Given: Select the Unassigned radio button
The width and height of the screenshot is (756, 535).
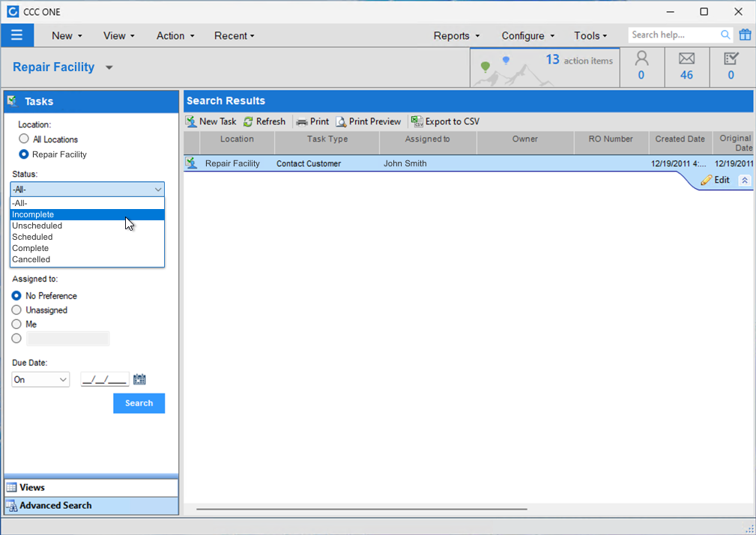Looking at the screenshot, I should tap(16, 309).
